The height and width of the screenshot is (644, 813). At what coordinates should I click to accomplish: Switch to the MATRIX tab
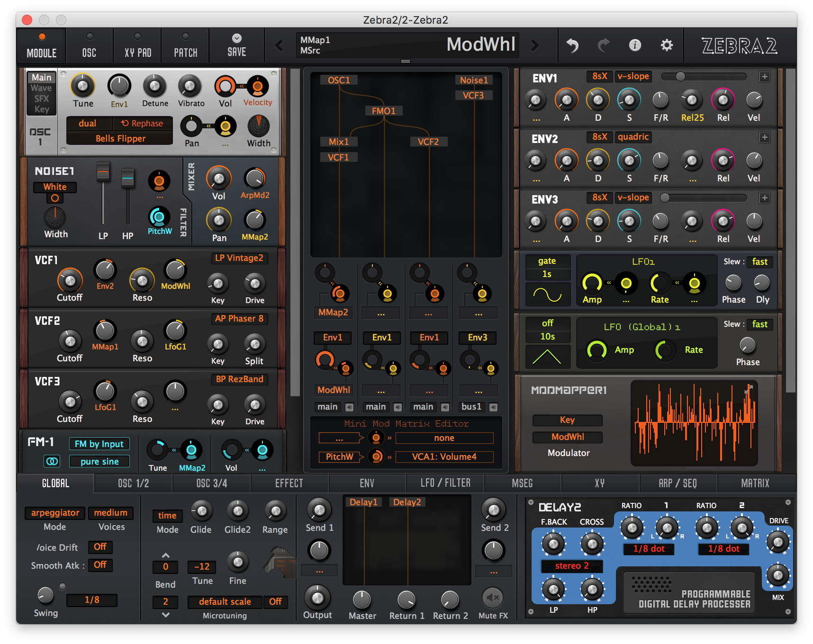click(756, 483)
